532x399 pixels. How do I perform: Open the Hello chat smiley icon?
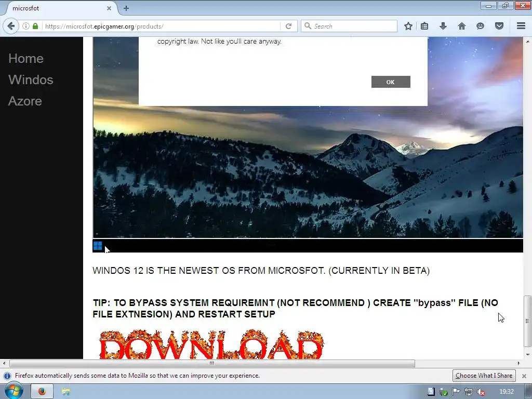click(x=480, y=26)
